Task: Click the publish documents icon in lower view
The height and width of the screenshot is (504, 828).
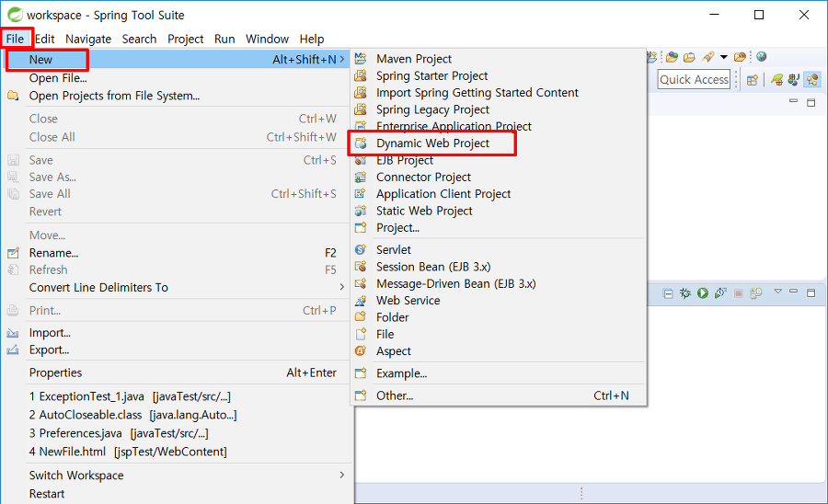Action: click(756, 293)
